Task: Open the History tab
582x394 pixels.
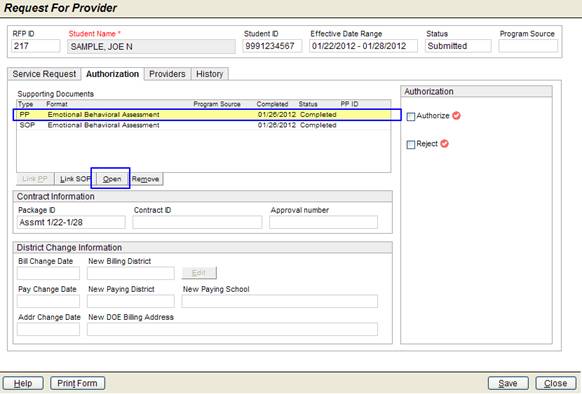Action: [210, 74]
